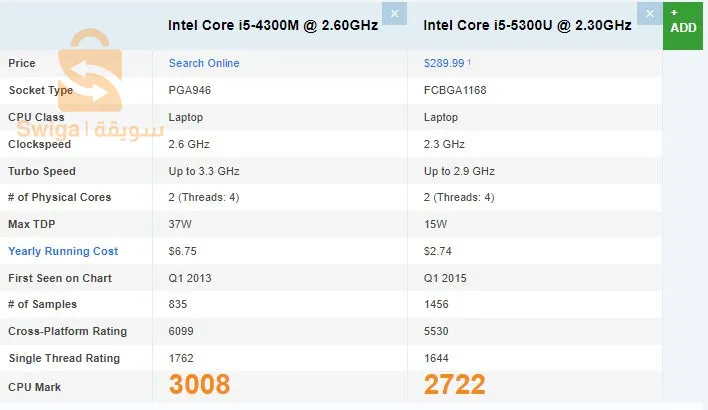Open the Search Online price link
Screen dimensions: 708x410
coord(204,63)
